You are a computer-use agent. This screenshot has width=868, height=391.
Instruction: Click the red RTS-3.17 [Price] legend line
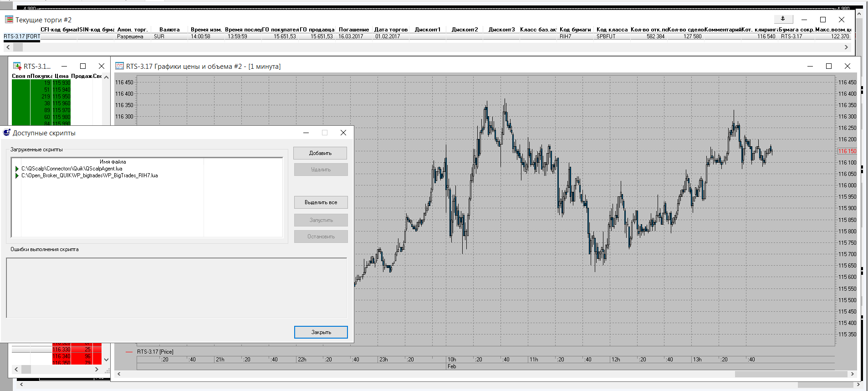(x=129, y=352)
